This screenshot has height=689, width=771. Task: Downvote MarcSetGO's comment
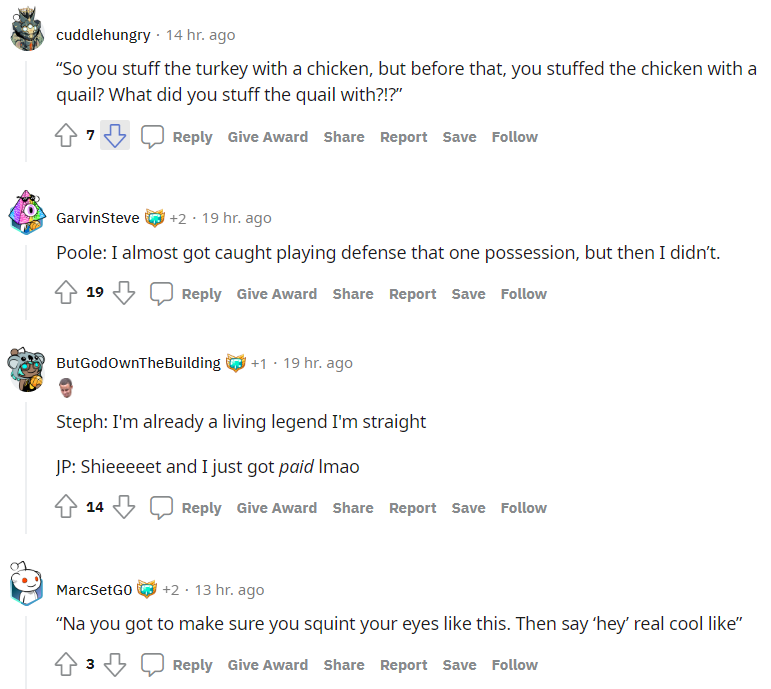(x=115, y=665)
